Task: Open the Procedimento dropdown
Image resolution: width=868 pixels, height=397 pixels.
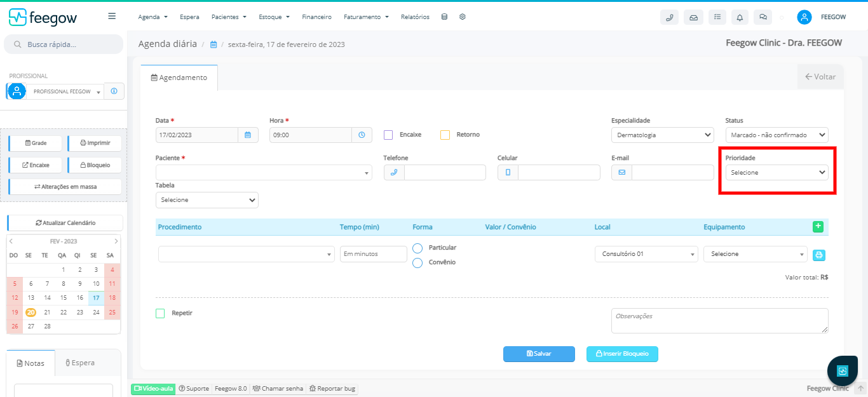Action: point(247,254)
